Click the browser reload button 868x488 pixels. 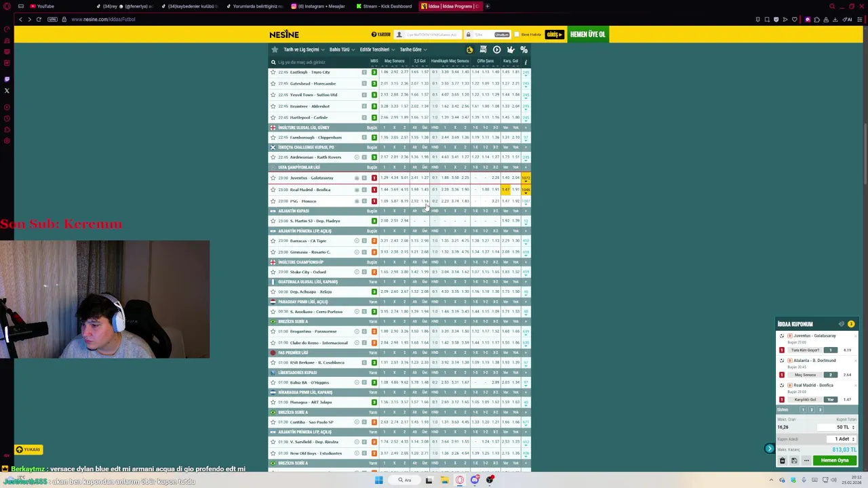click(39, 19)
